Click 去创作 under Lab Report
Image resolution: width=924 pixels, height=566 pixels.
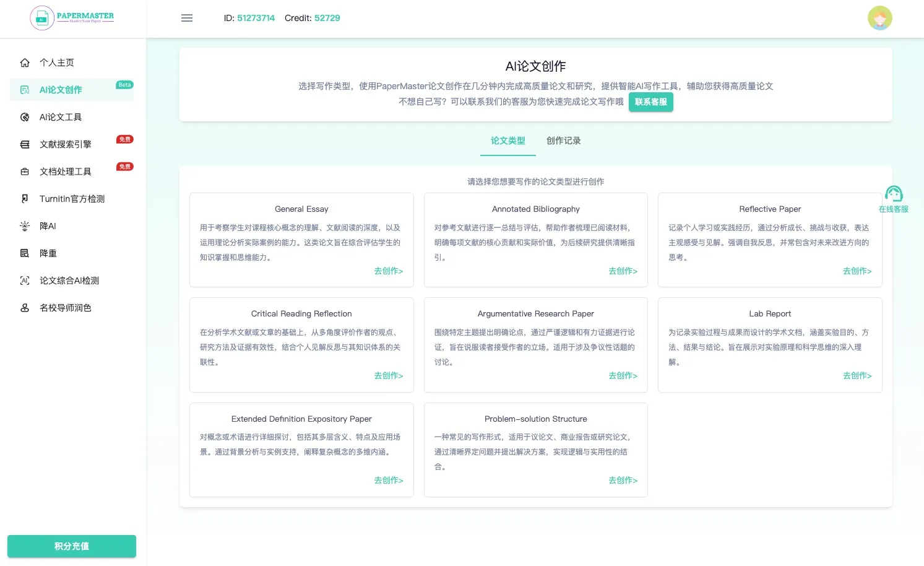click(x=857, y=376)
